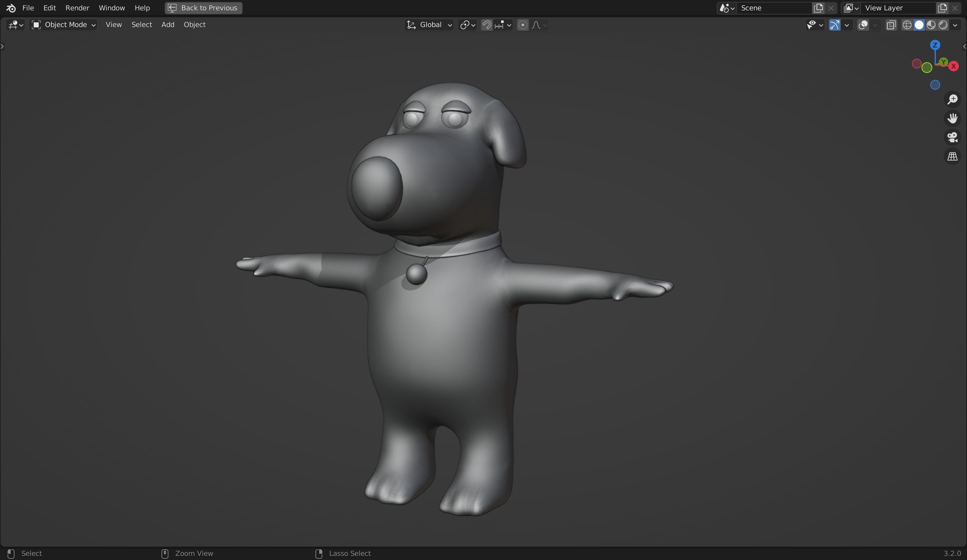Screen dimensions: 967x560
Task: Toggle show gizmos button
Action: [x=834, y=25]
